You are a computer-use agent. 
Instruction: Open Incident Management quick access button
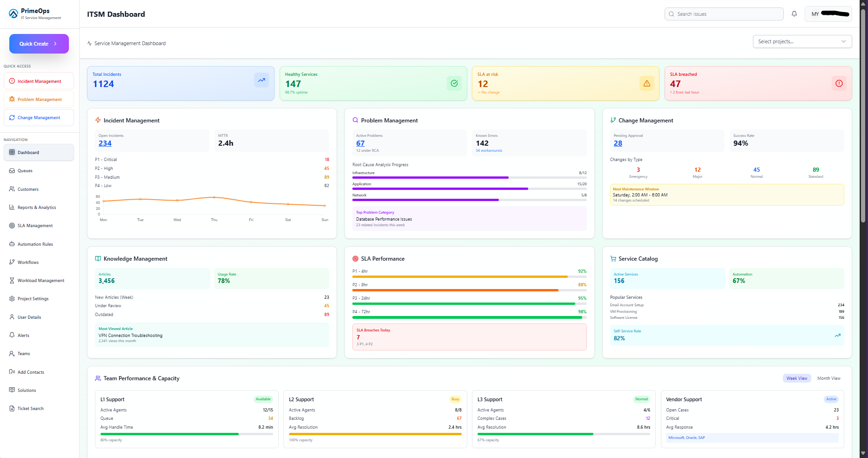39,81
